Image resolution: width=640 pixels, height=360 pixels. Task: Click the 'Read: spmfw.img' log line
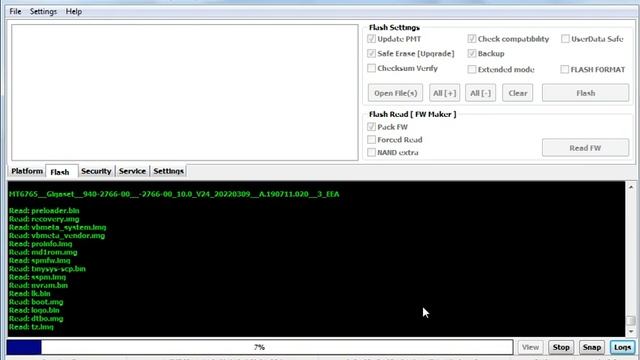point(40,260)
